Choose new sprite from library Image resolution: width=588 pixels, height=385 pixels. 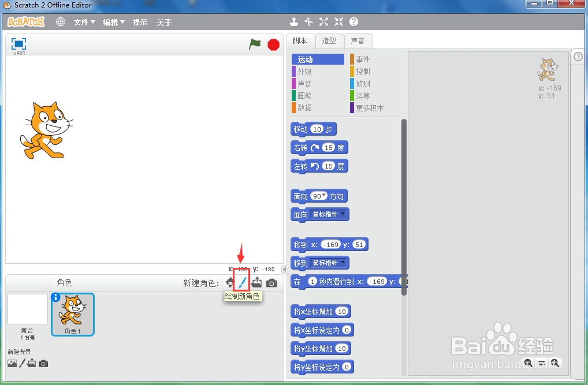pyautogui.click(x=230, y=283)
